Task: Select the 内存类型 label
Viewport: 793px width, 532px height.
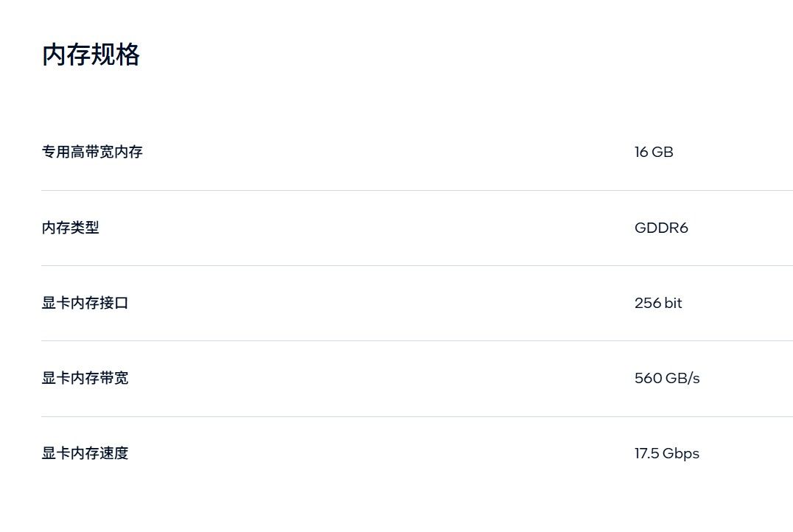Action: click(x=70, y=228)
